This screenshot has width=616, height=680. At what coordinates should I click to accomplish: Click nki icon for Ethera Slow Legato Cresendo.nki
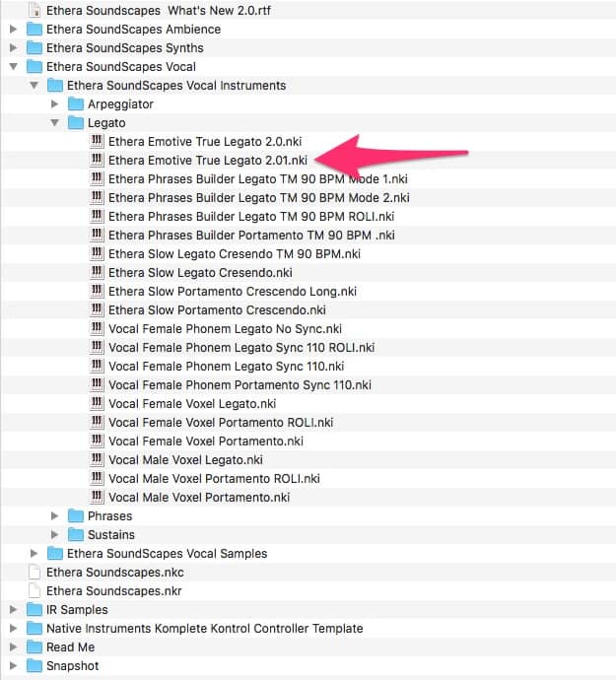[97, 272]
